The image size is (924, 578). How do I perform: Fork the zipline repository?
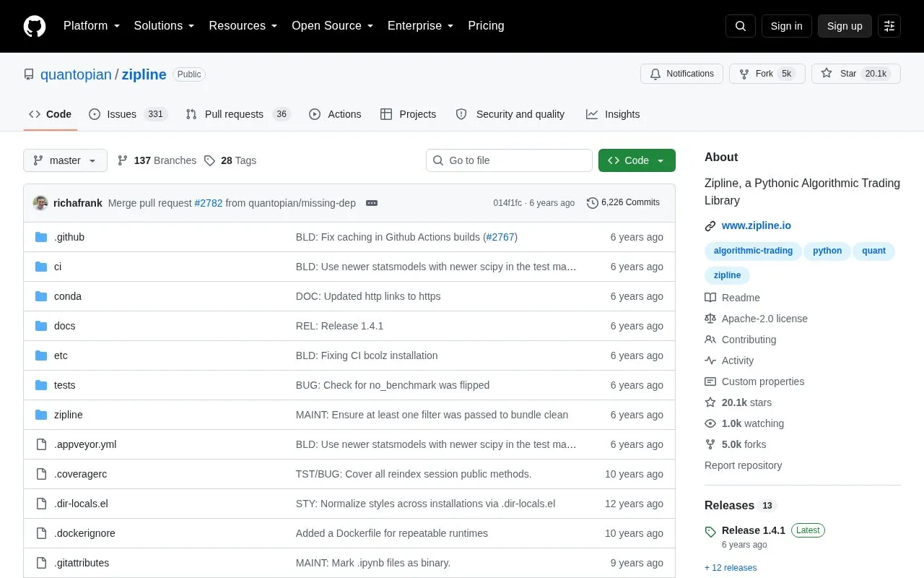[x=767, y=74]
